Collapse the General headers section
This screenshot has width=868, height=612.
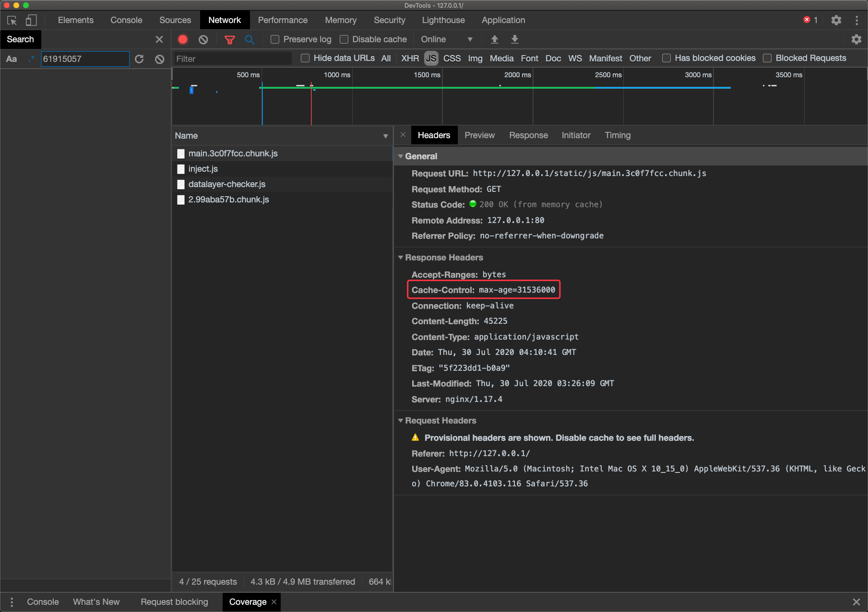(x=401, y=156)
